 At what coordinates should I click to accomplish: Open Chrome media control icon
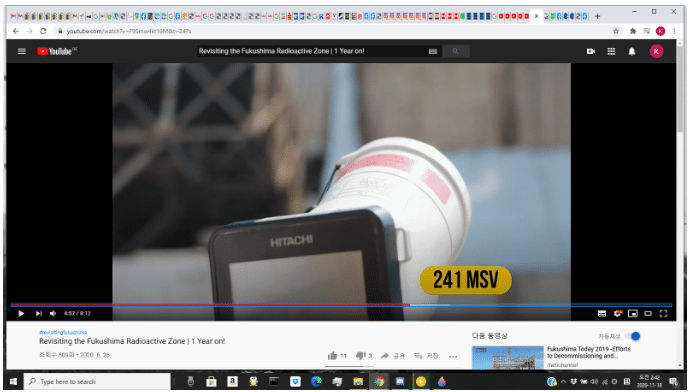[646, 31]
